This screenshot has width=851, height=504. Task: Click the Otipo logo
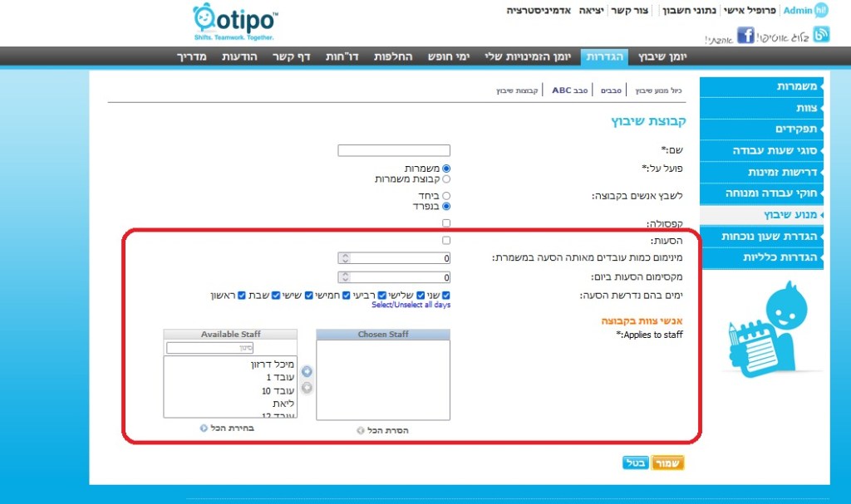(235, 22)
